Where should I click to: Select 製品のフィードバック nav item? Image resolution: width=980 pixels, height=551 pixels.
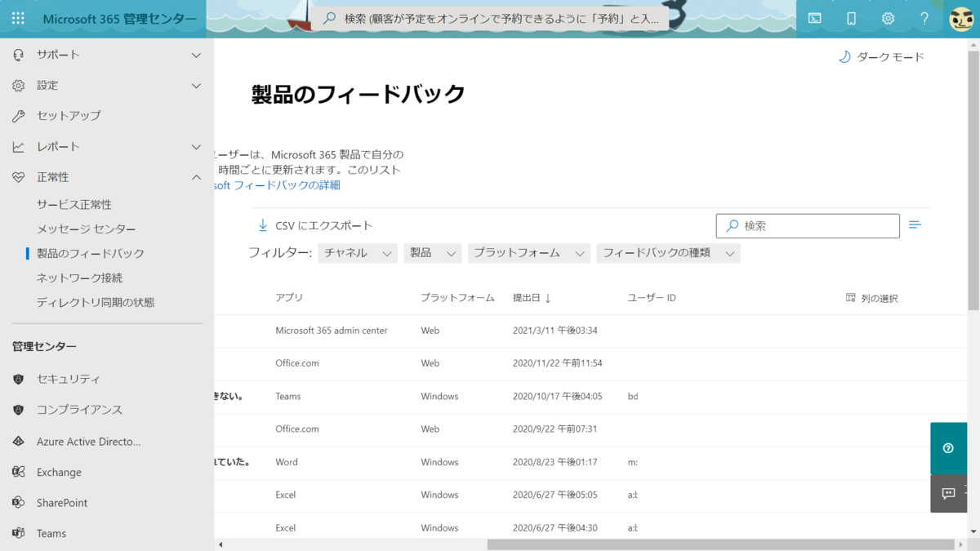point(91,254)
